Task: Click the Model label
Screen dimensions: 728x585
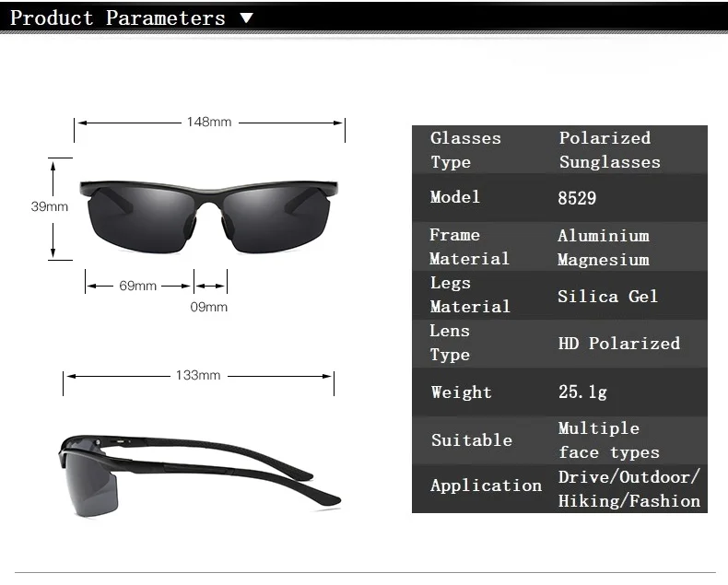Action: pos(455,197)
